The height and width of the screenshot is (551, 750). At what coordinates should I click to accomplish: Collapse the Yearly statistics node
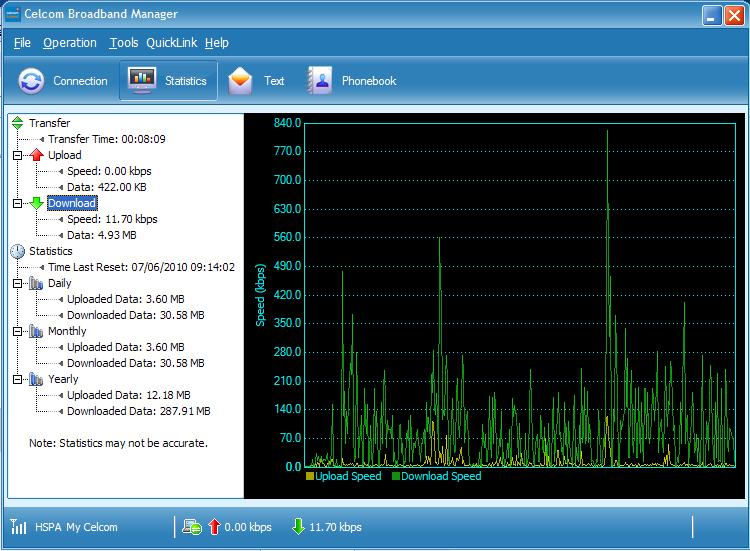(x=18, y=379)
